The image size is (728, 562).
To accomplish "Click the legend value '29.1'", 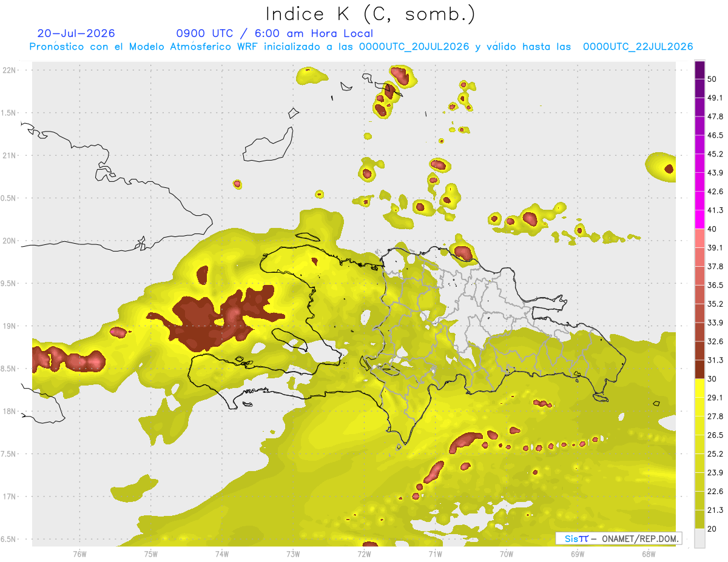I will tap(715, 398).
